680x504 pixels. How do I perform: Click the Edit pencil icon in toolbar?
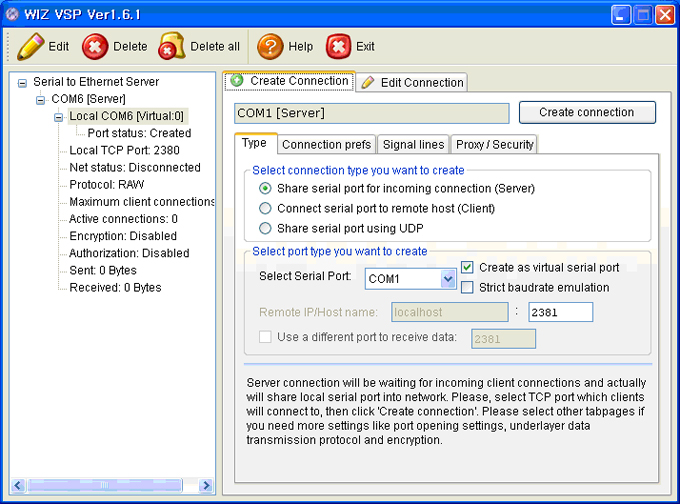click(x=30, y=46)
